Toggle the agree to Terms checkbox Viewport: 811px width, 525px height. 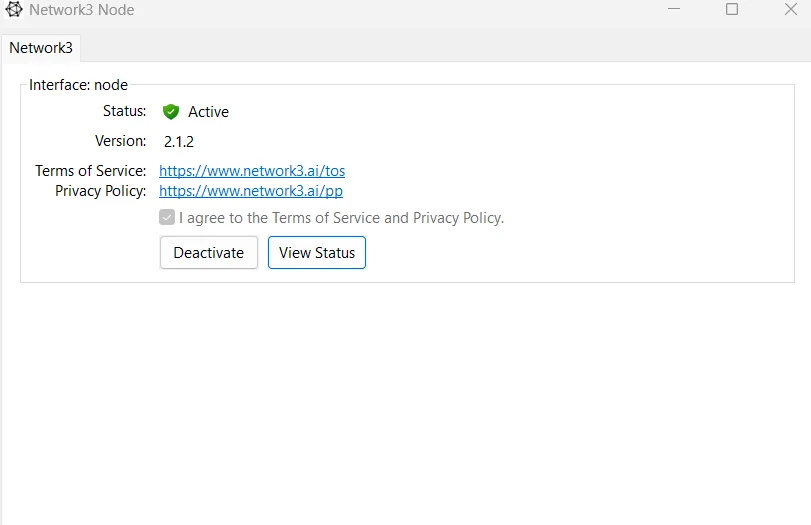tap(167, 217)
